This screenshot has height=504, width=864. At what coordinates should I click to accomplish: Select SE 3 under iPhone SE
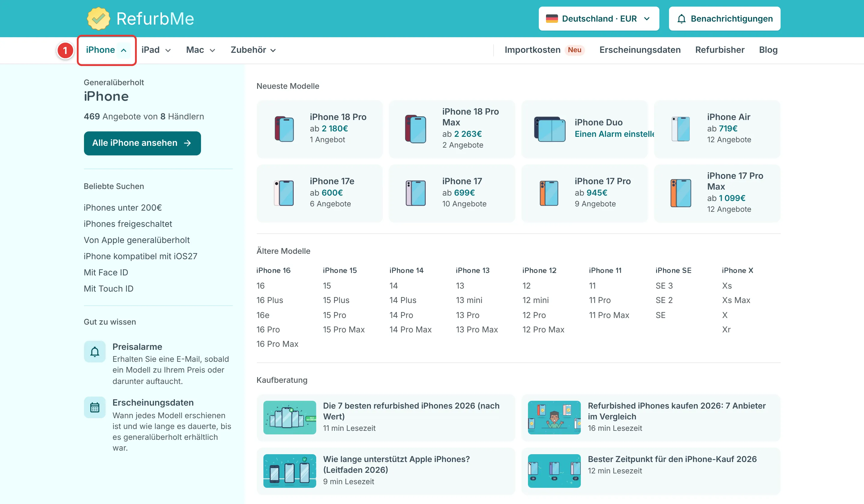point(664,286)
